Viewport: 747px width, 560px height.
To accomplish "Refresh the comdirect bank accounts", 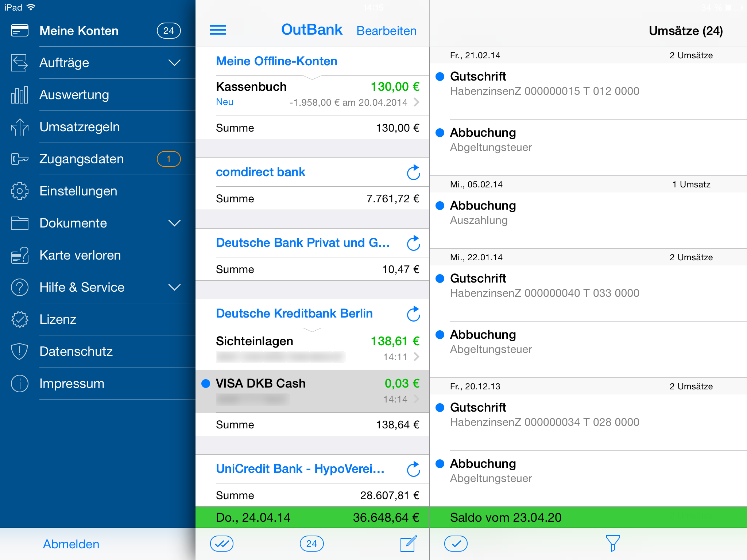I will pyautogui.click(x=413, y=172).
